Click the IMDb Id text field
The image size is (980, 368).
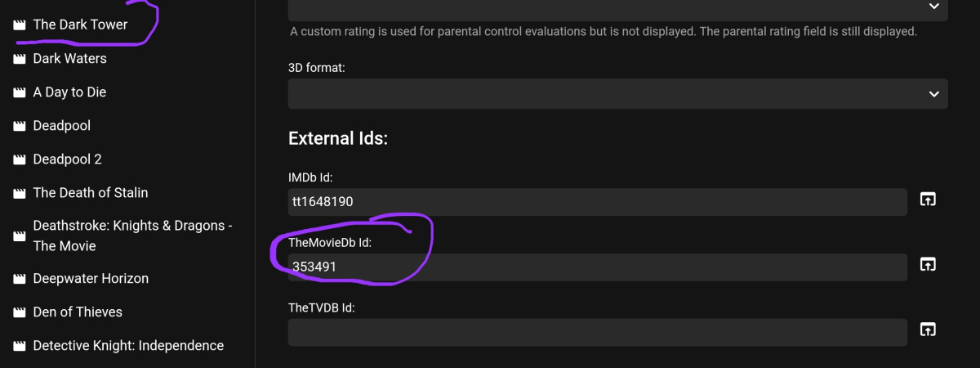click(596, 202)
